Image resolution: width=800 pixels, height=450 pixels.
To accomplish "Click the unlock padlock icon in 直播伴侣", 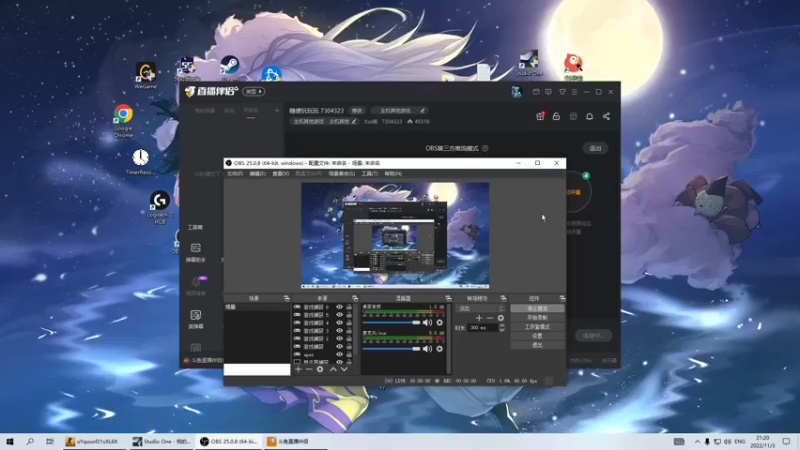I will pos(556,116).
